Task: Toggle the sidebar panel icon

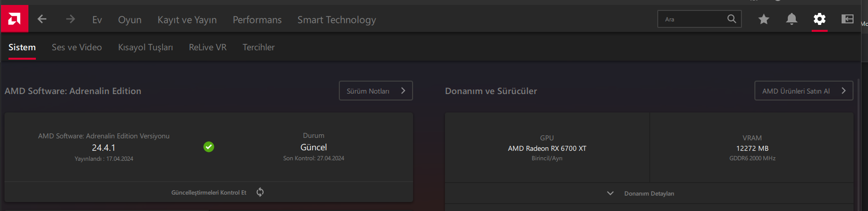Action: (847, 19)
